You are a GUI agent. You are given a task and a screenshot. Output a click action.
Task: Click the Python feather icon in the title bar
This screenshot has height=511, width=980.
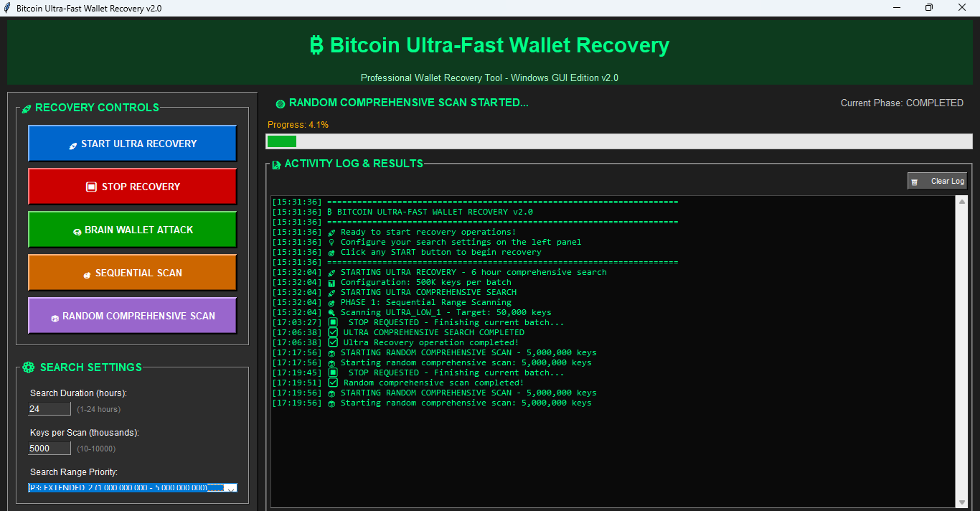click(x=8, y=8)
